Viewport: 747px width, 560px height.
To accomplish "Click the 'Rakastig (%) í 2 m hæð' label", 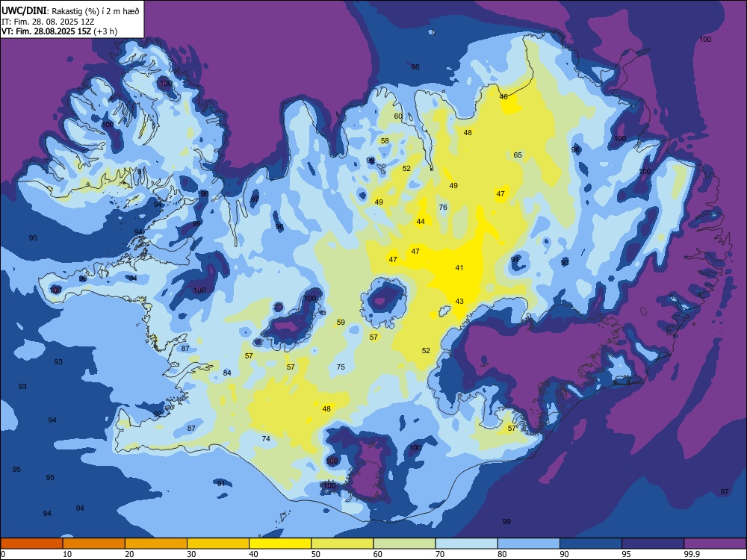I will click(x=96, y=11).
